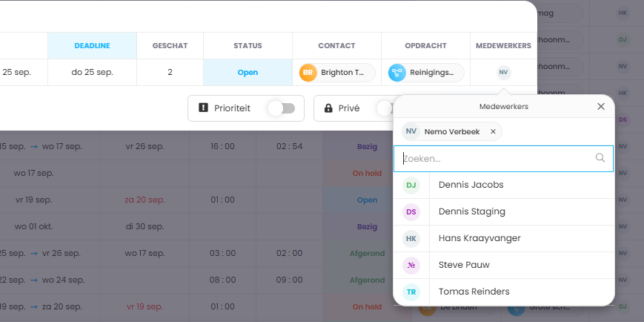Image resolution: width=644 pixels, height=322 pixels.
Task: Click the NV avatar under Medewerkers
Action: point(503,73)
